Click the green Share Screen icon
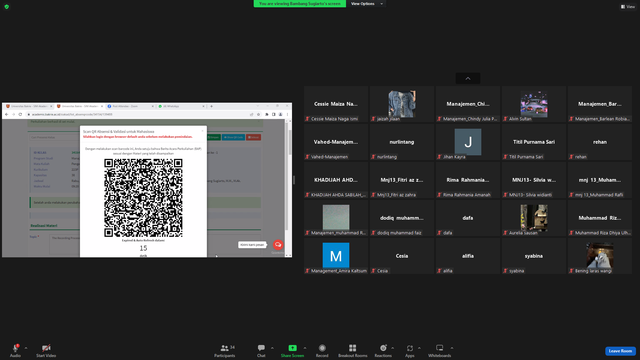 (293, 348)
